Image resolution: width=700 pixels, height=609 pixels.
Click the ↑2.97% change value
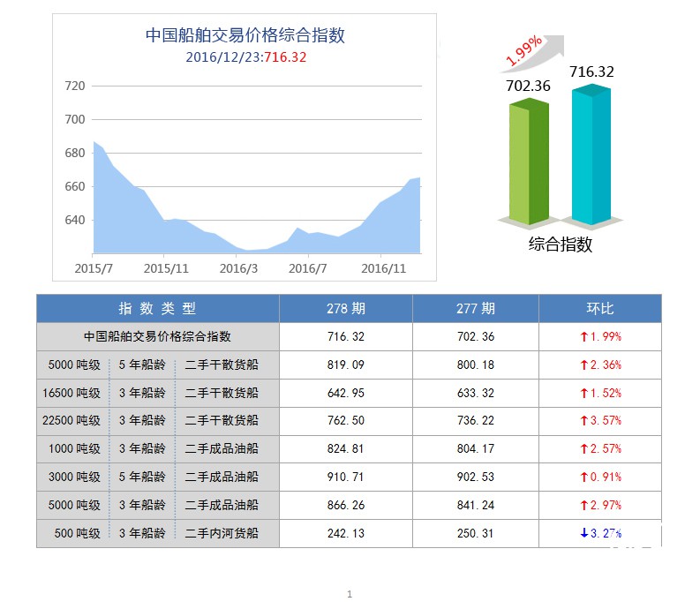tap(600, 505)
